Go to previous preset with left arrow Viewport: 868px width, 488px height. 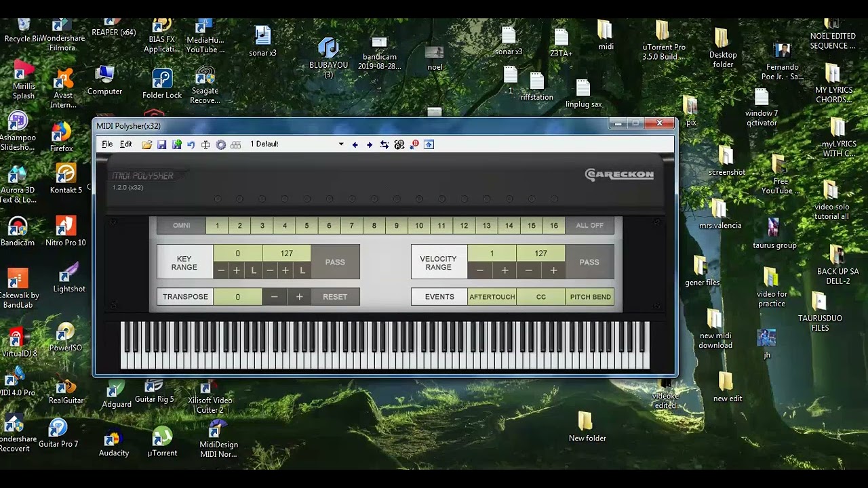[x=355, y=144]
